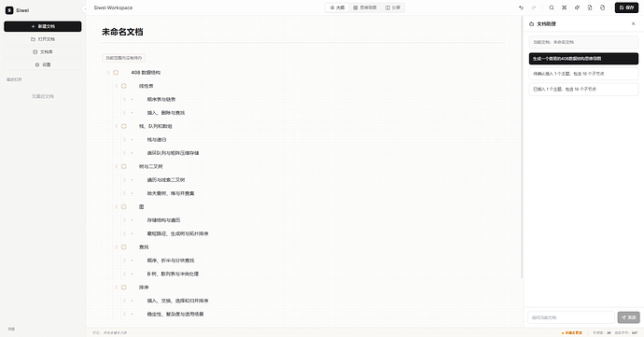Select the 顺序表与链表 item
The height and width of the screenshot is (337, 644).
[x=161, y=100]
